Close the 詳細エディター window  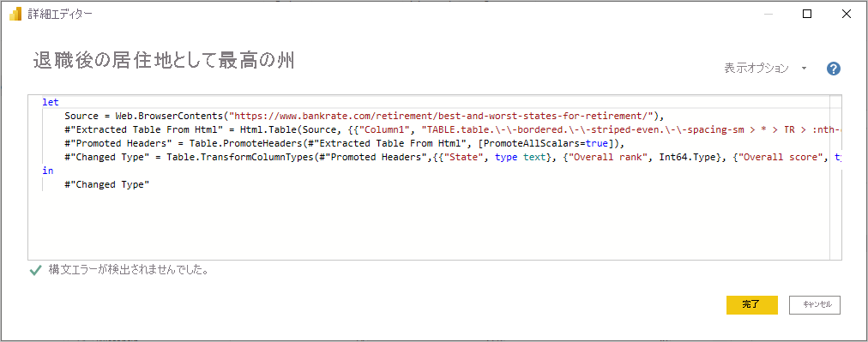pyautogui.click(x=847, y=15)
